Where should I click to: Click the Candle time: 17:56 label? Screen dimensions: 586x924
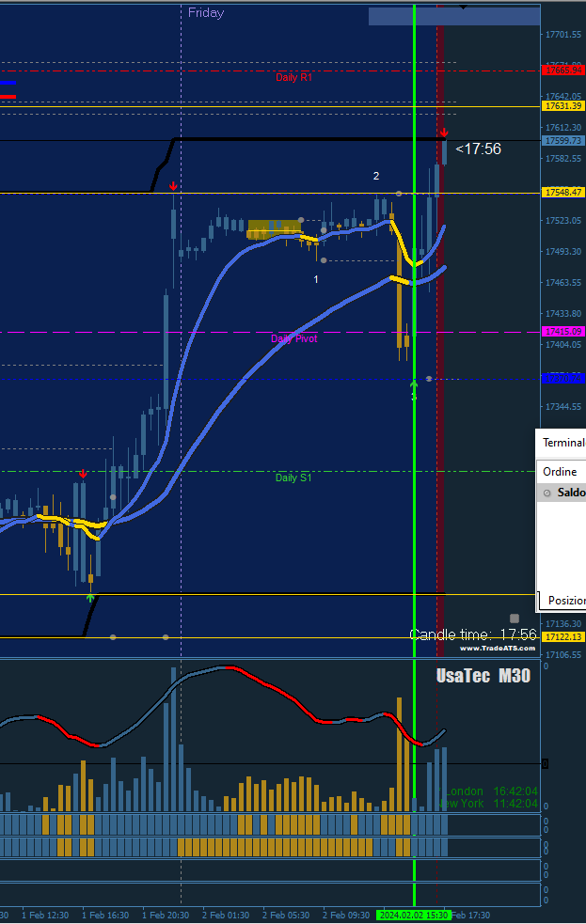point(473,634)
